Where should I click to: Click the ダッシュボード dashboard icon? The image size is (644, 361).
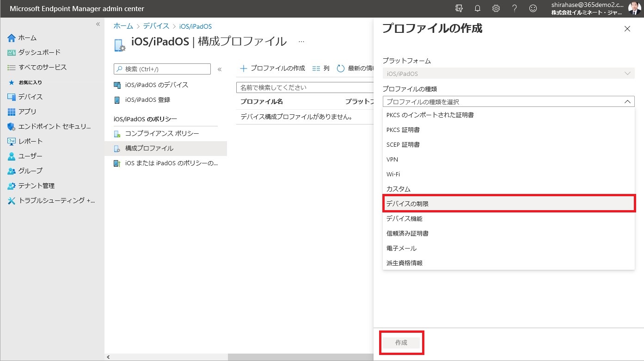[12, 52]
